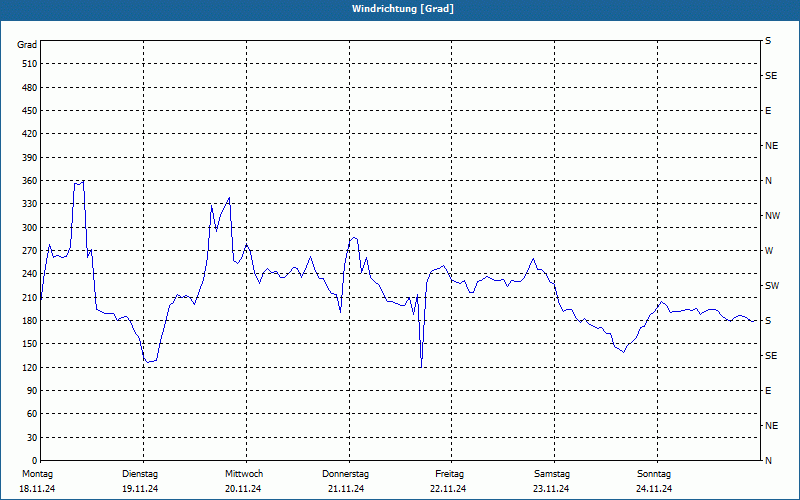Viewport: 800px width, 500px height.
Task: Select the 21.11.24 date label
Action: tap(346, 489)
